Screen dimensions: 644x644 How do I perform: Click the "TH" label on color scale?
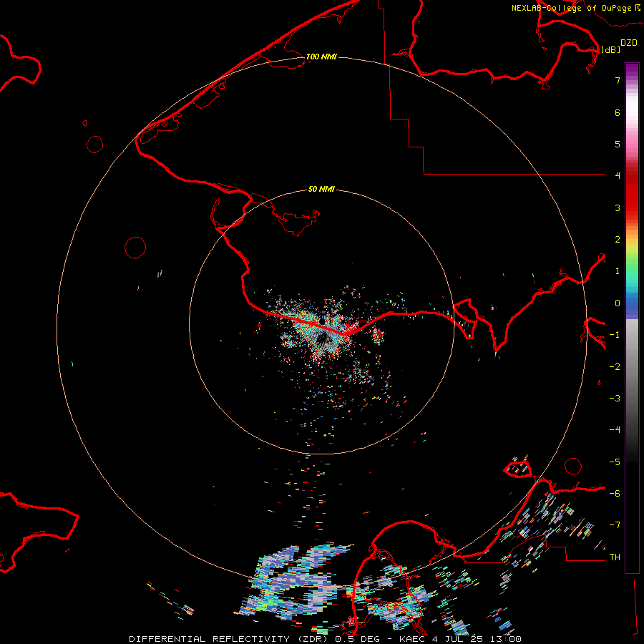[x=615, y=557]
